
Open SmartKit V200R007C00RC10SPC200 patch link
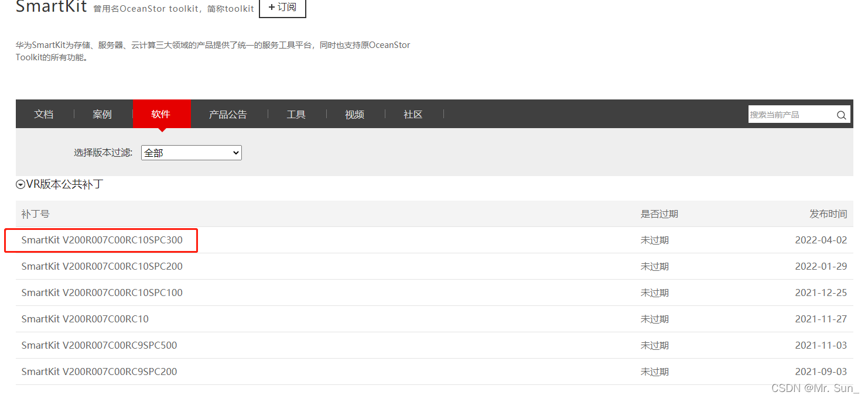coord(102,266)
